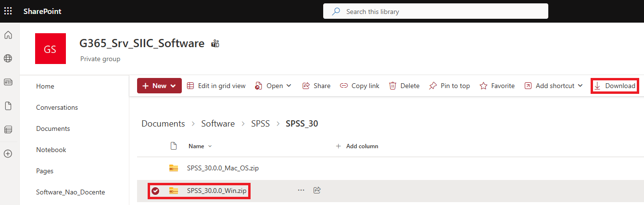Open the app launcher waffle icon
The image size is (644, 205).
coord(8,11)
